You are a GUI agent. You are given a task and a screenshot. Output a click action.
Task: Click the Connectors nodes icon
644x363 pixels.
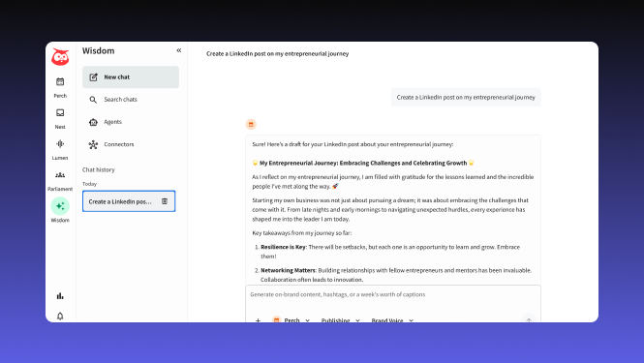pyautogui.click(x=93, y=144)
